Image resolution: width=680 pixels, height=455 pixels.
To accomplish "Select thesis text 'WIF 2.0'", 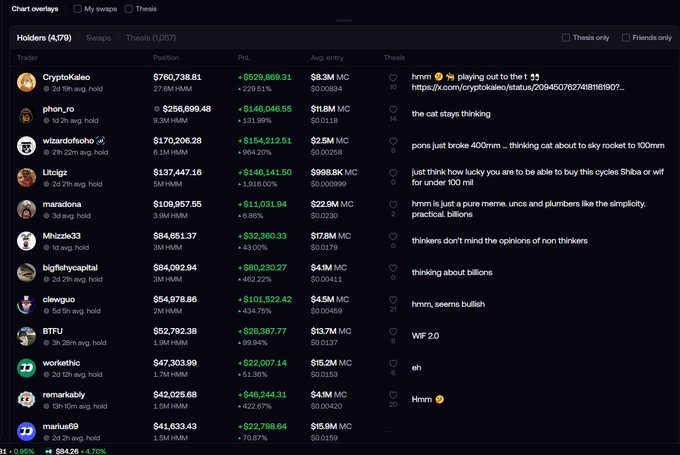I will point(425,336).
